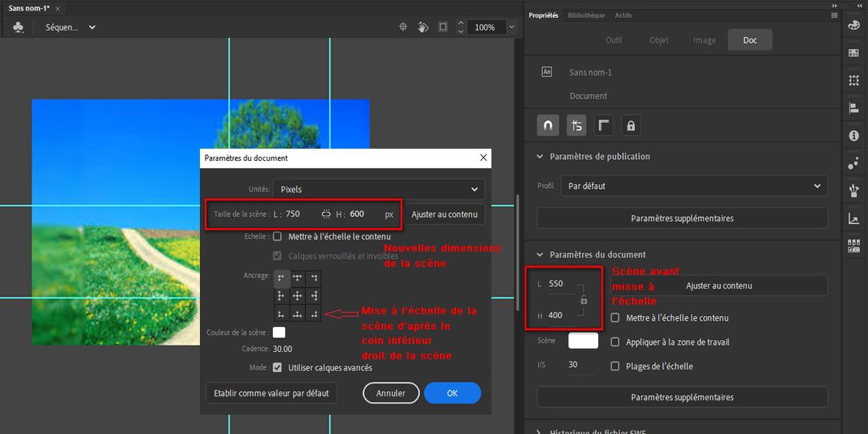This screenshot has height=434, width=868.
Task: Select the top-left anchor point
Action: coord(282,279)
